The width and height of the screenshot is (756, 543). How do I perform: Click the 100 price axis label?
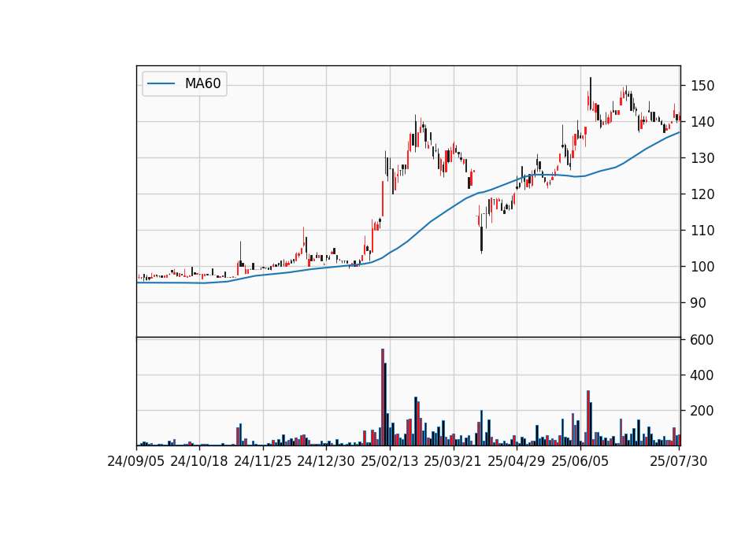(702, 267)
